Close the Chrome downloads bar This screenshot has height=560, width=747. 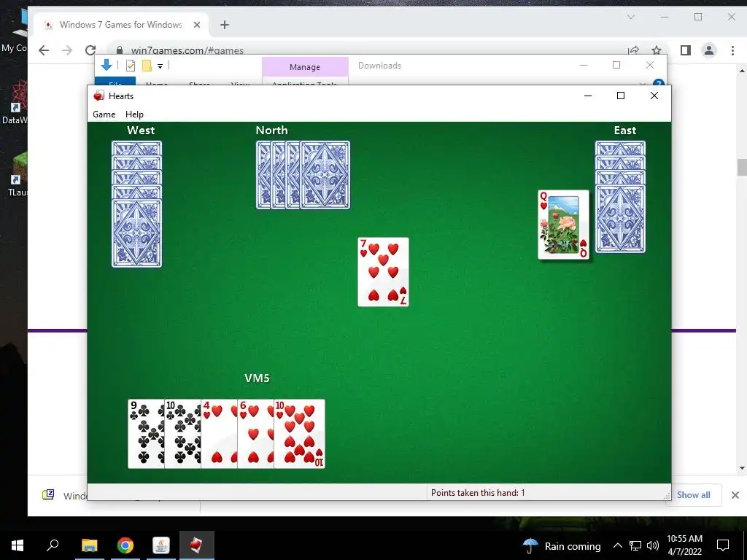(735, 495)
